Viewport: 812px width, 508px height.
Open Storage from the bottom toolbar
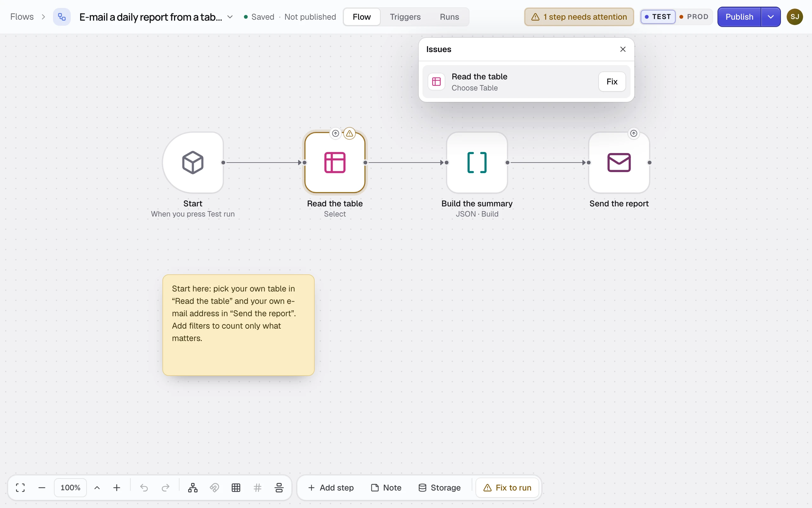(440, 487)
